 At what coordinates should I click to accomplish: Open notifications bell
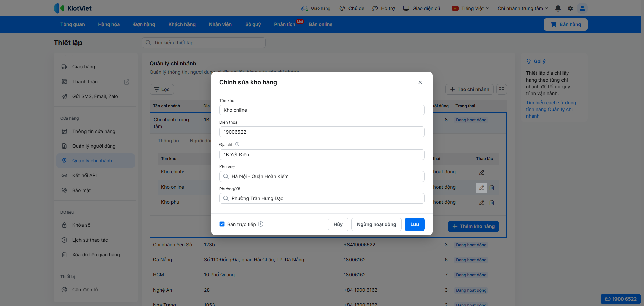click(x=558, y=8)
